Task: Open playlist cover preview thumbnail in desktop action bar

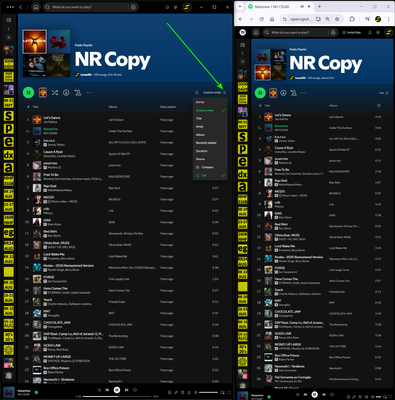Action: [43, 92]
